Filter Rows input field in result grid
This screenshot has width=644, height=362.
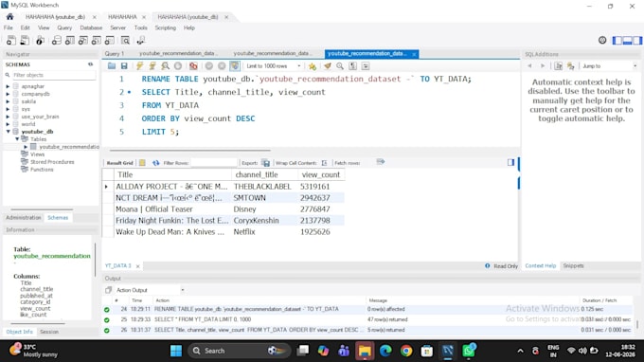214,163
